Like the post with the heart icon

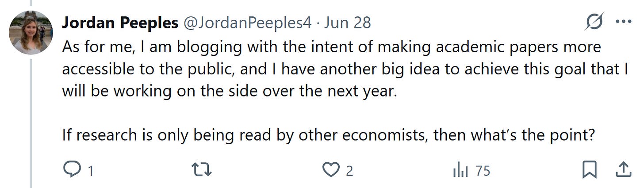pyautogui.click(x=331, y=170)
